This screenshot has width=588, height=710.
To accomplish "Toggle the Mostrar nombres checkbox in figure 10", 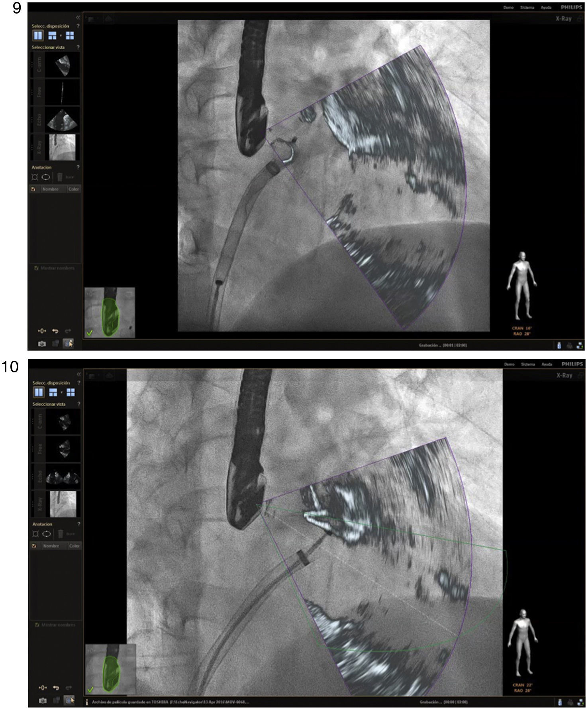I will [x=37, y=625].
